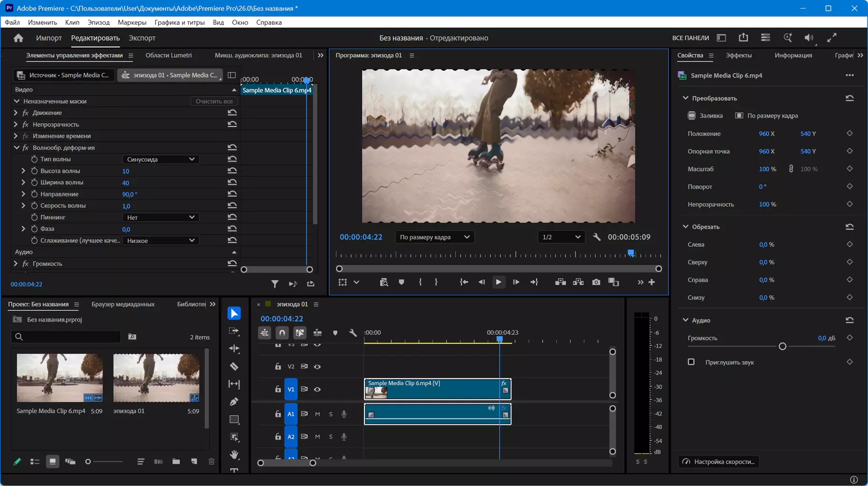Image resolution: width=868 pixels, height=486 pixels.
Task: Add a marker in Program monitor
Action: point(401,282)
